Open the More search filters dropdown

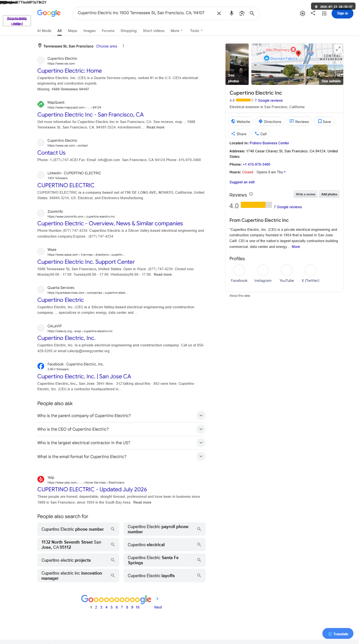tap(177, 31)
